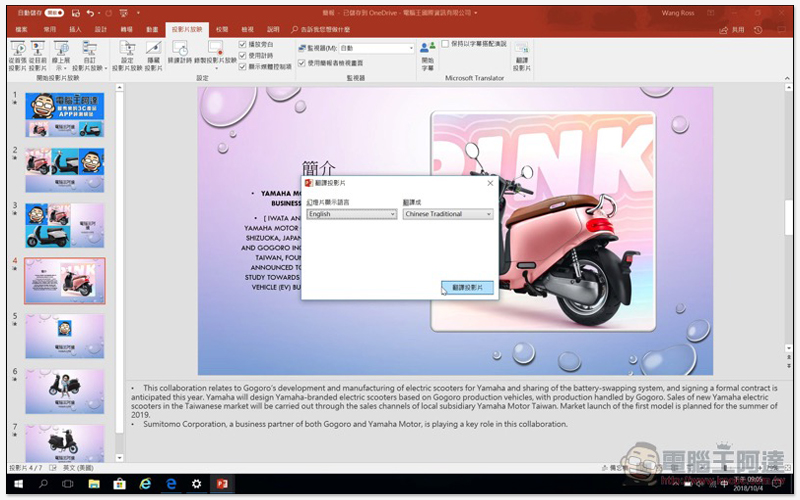Select slide 6 thumbnail
Viewport: 800px width, 500px height.
tap(65, 391)
